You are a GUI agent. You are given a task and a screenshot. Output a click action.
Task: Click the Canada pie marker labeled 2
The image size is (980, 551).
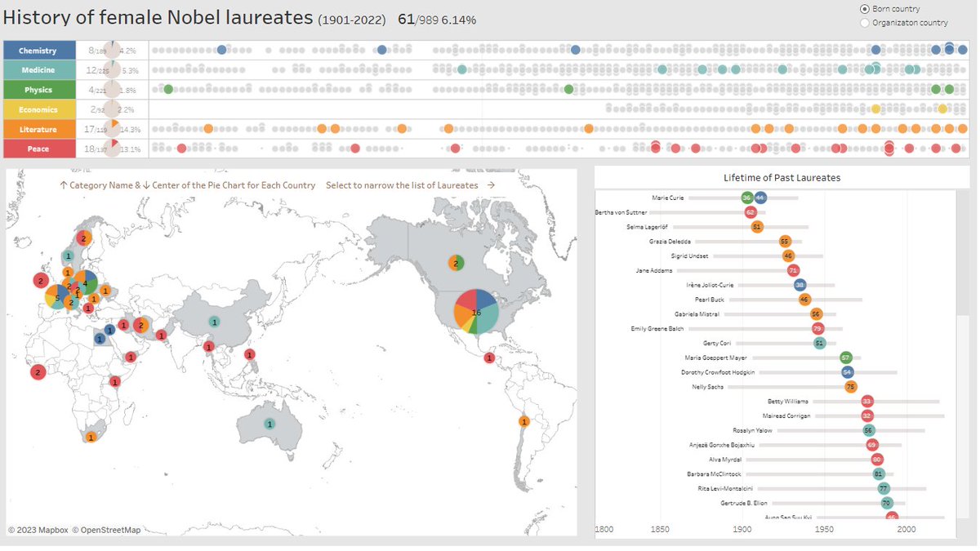[456, 263]
